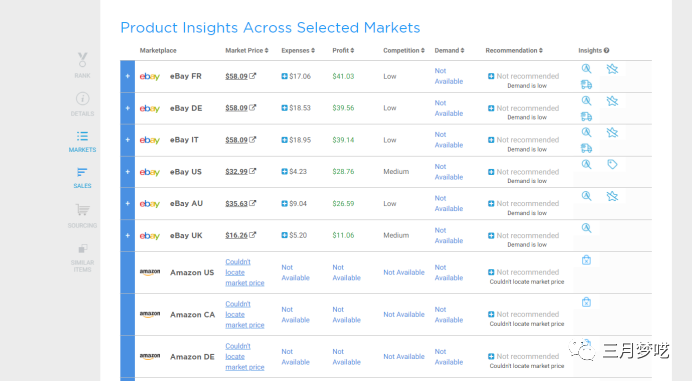Click the Insights help question mark icon
Viewport: 692px width, 381px height.
click(606, 50)
